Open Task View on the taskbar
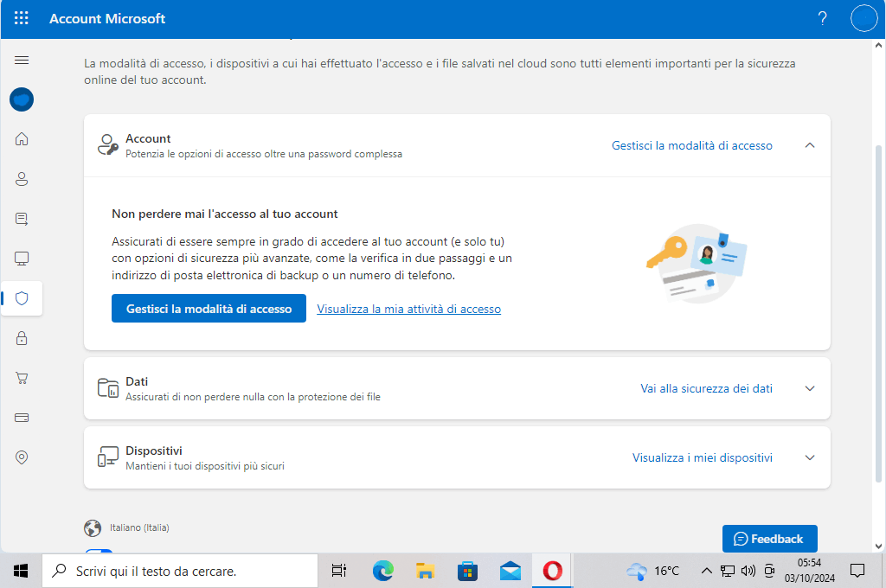 pos(339,571)
